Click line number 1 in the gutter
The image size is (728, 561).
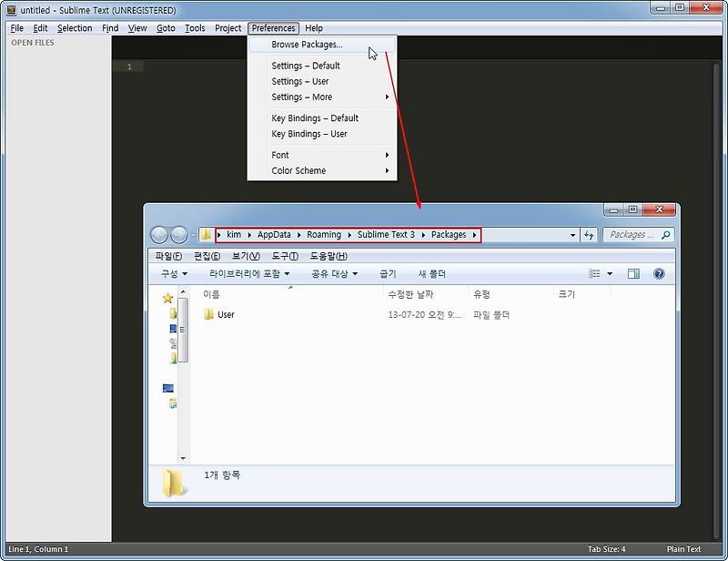[129, 66]
